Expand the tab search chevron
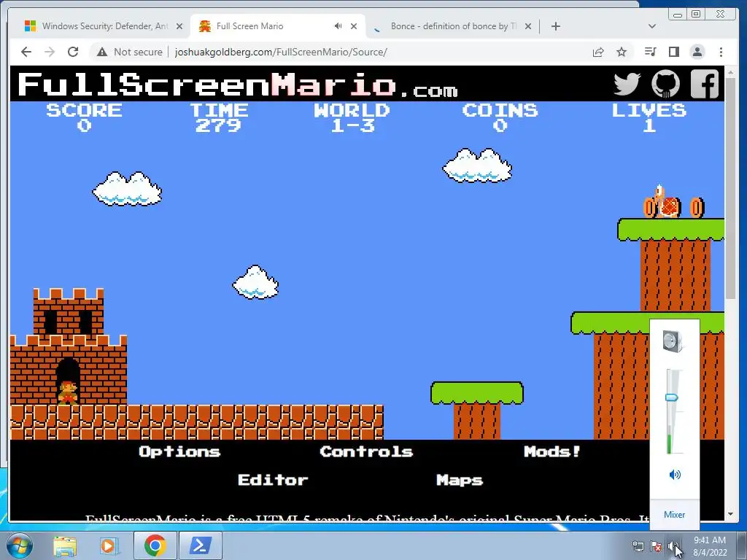Screen dimensions: 747x560 pos(652,26)
